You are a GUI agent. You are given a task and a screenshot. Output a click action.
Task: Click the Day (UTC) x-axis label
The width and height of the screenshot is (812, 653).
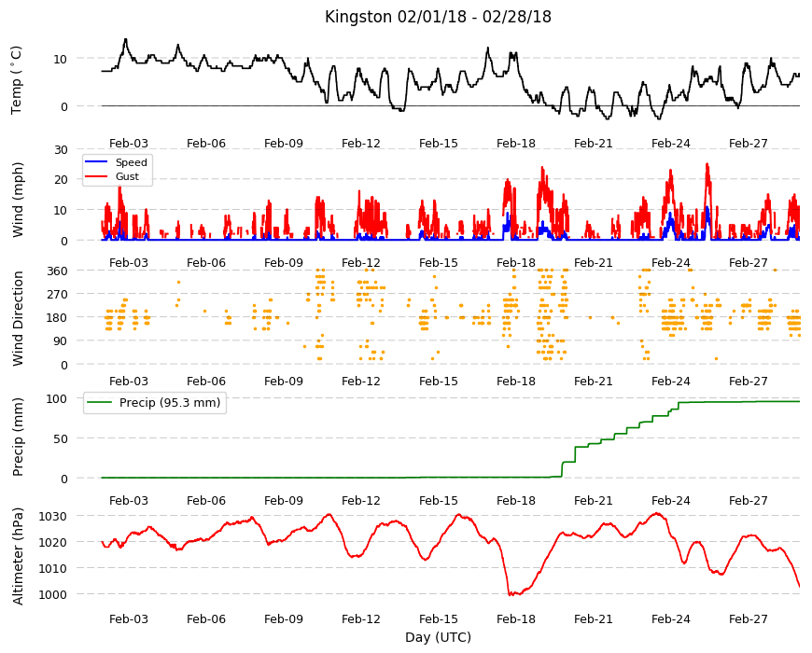(x=438, y=637)
